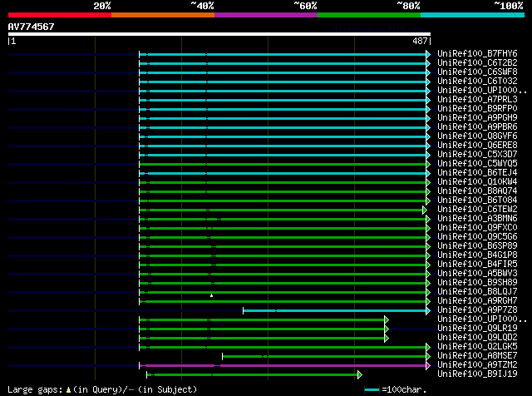Click the arrowhead ending the Q8GVF6 alignment
The height and width of the screenshot is (396, 532).
click(x=428, y=137)
